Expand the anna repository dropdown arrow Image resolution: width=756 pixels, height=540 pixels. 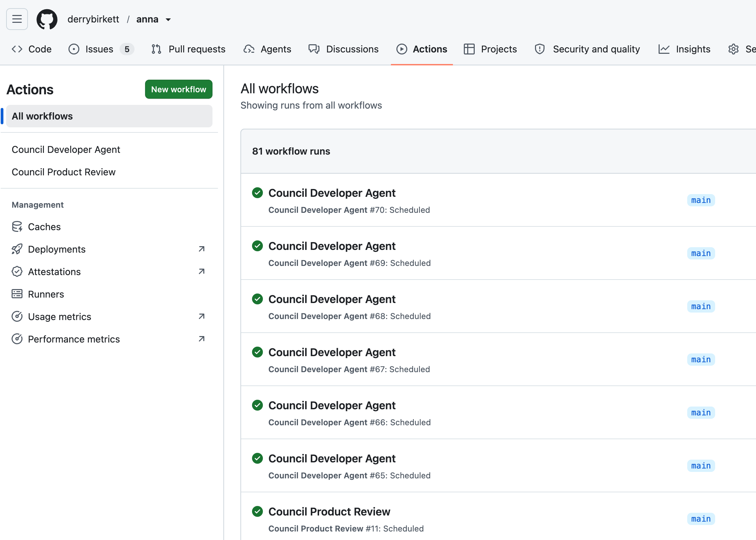click(168, 20)
